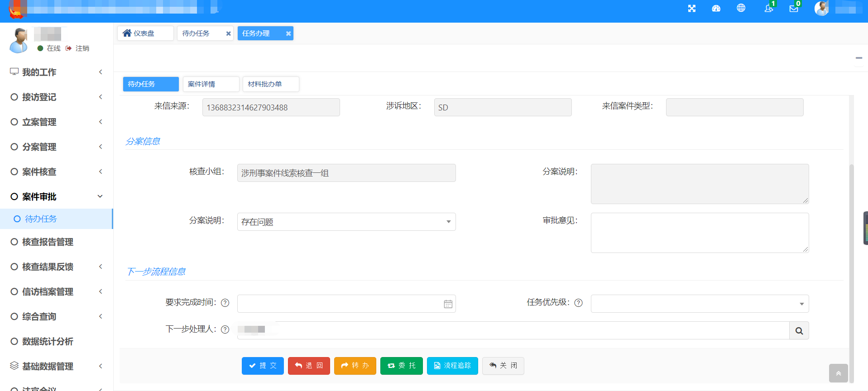The image size is (868, 391).
Task: Click the globe language icon
Action: tap(741, 8)
